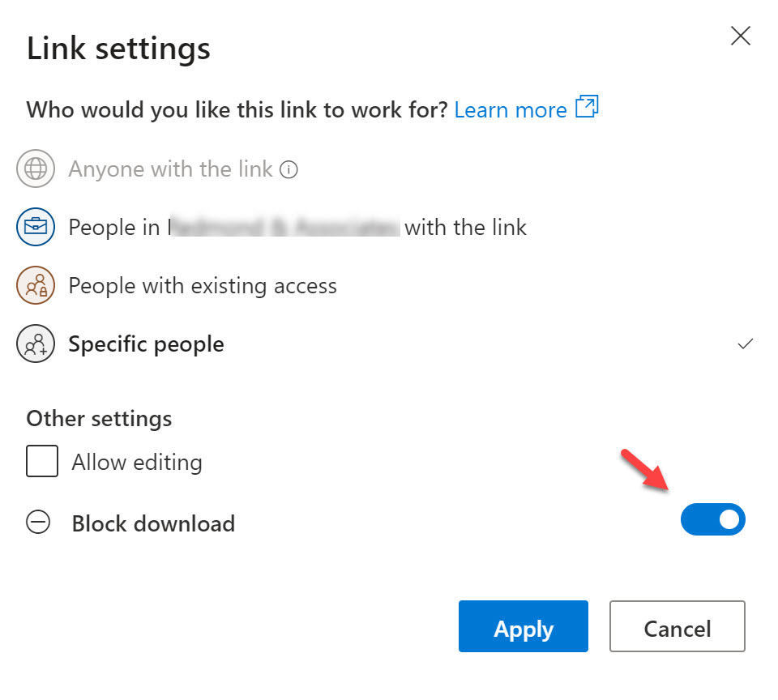
Task: Click the People with existing access icon
Action: point(36,286)
